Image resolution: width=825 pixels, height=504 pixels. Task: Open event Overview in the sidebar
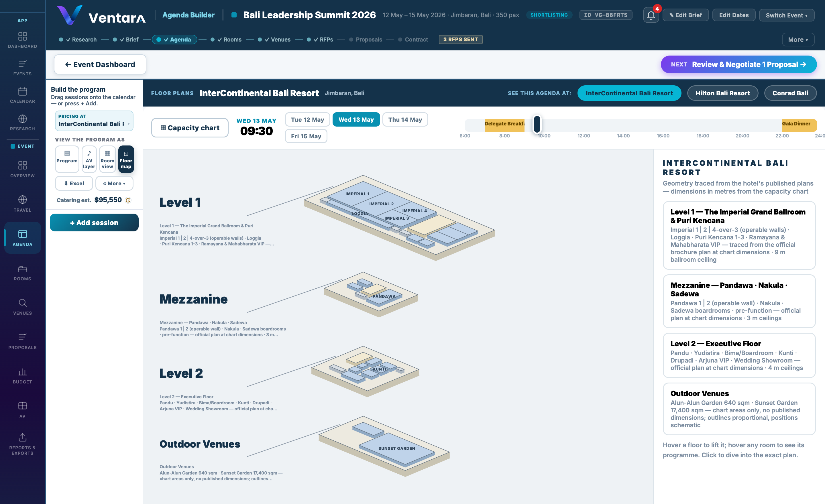(22, 169)
